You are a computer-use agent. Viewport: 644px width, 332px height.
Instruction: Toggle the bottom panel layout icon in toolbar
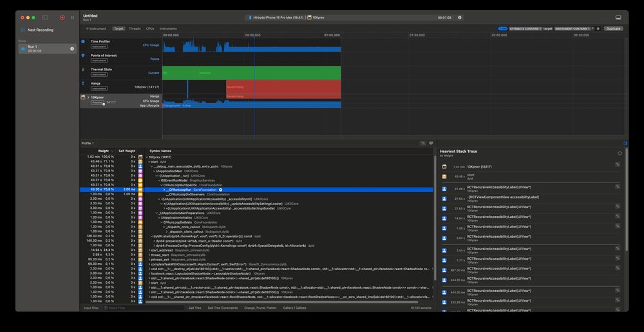[618, 17]
